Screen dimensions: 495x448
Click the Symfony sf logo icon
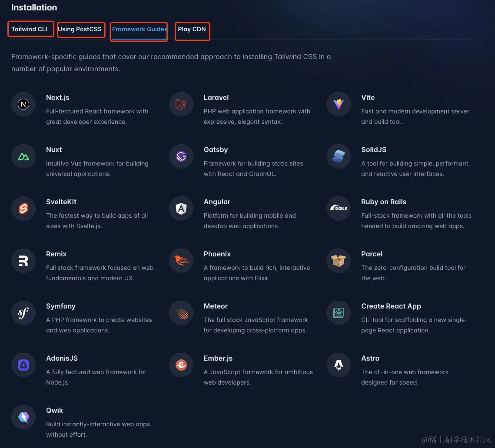23,313
